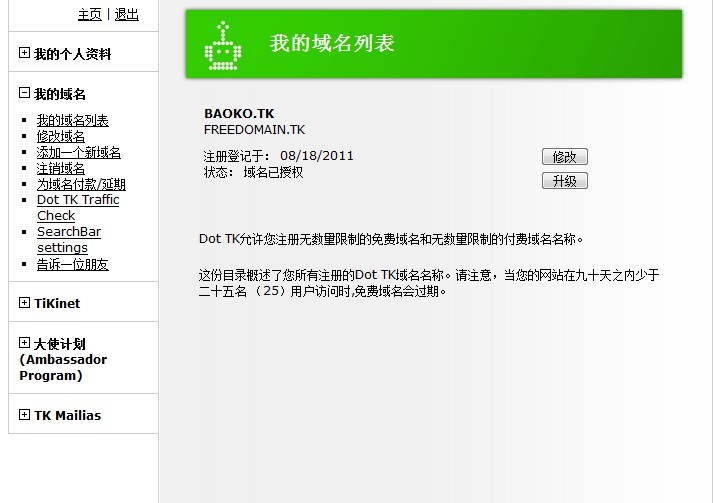The width and height of the screenshot is (713, 503).
Task: Click the BAOKO.TK domain name
Action: tap(239, 113)
